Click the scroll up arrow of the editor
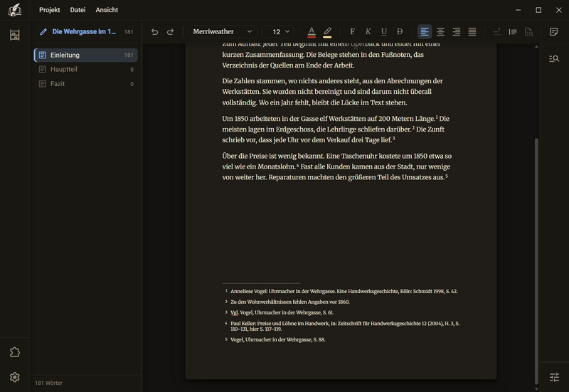Image resolution: width=569 pixels, height=392 pixels. [536, 46]
